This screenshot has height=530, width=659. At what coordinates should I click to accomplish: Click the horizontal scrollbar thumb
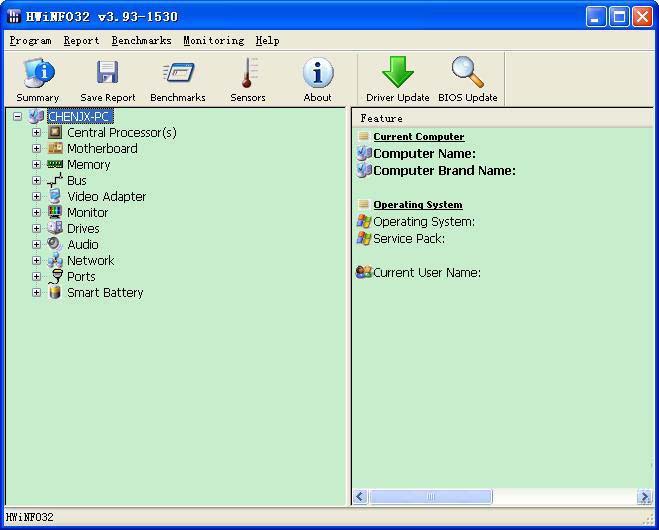coord(431,497)
